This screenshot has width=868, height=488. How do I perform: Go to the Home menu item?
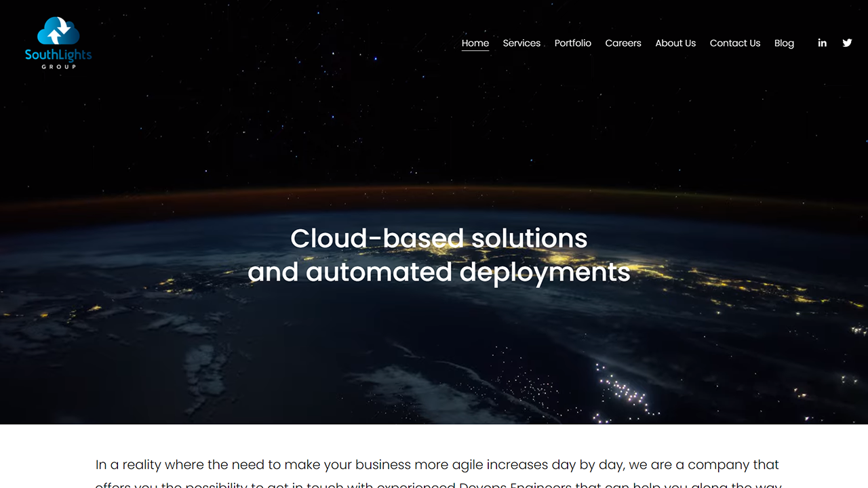coord(475,43)
